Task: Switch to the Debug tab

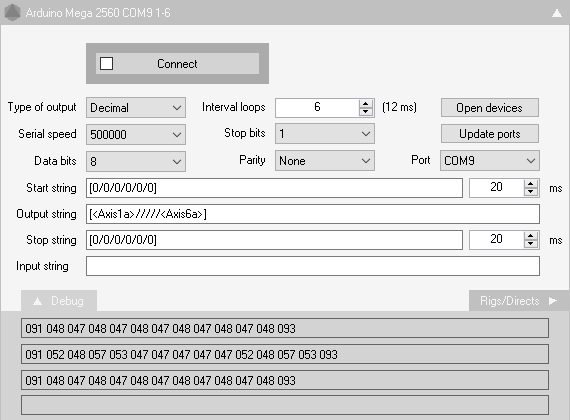Action: click(59, 301)
